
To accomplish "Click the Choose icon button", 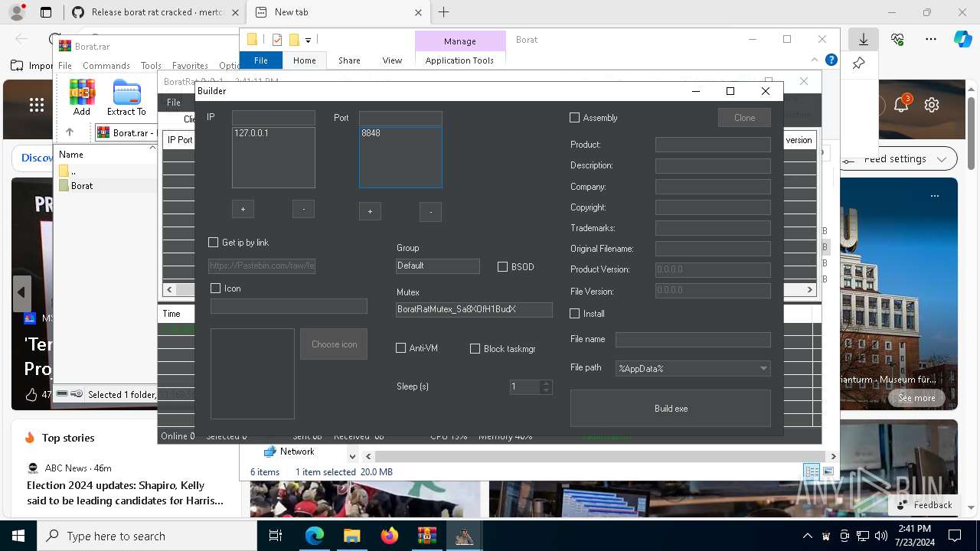I will [x=334, y=344].
